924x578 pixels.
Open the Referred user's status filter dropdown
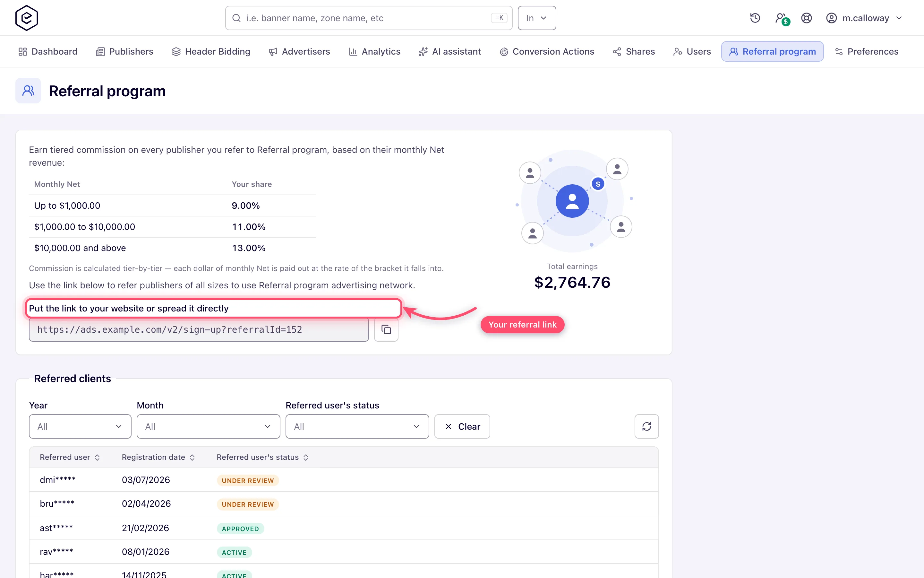(x=357, y=426)
